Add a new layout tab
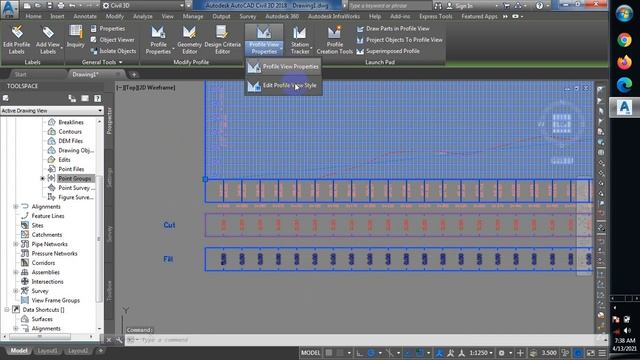Screen dimensions: 640x360 point(100,351)
